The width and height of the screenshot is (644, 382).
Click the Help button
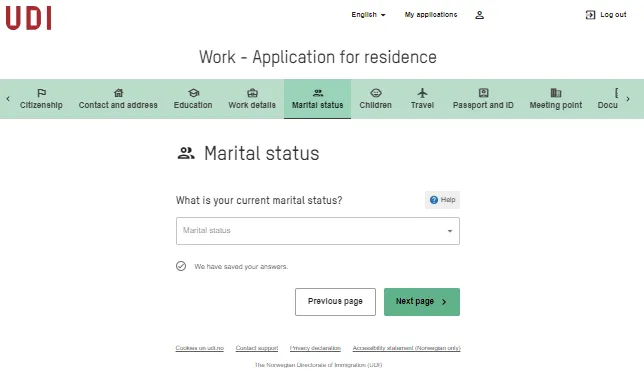click(x=442, y=200)
